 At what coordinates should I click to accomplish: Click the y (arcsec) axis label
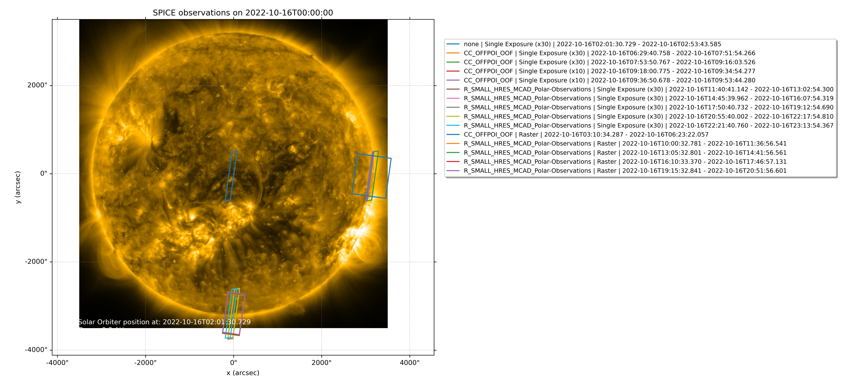click(x=18, y=187)
